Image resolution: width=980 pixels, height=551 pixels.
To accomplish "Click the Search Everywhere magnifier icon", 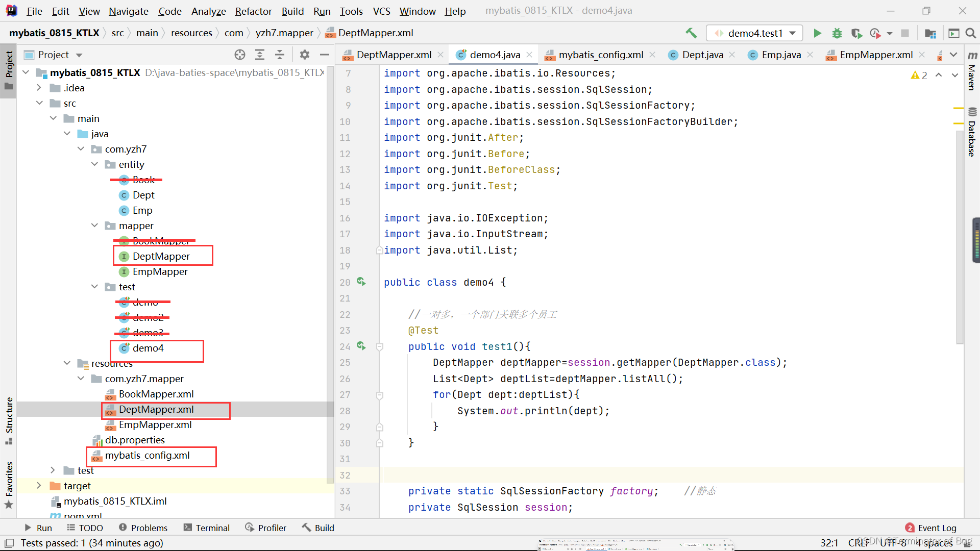I will [971, 33].
